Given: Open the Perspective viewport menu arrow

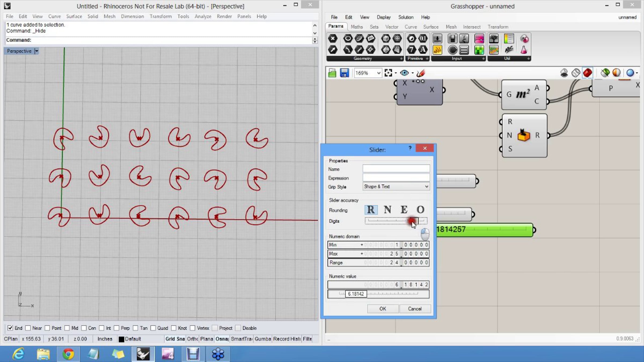Looking at the screenshot, I should point(36,51).
